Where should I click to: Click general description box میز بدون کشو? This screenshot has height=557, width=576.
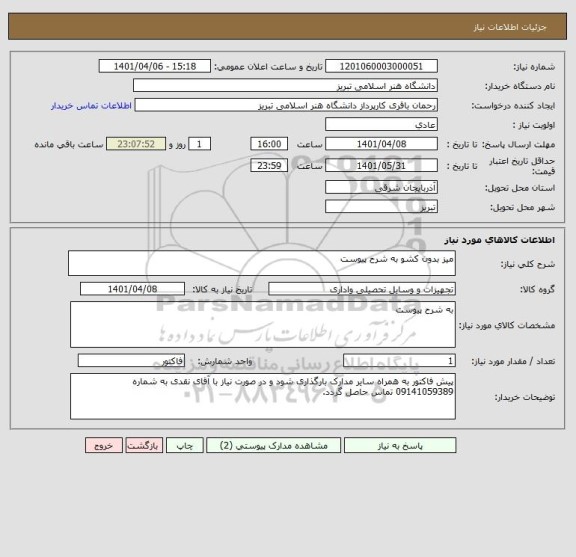(262, 263)
